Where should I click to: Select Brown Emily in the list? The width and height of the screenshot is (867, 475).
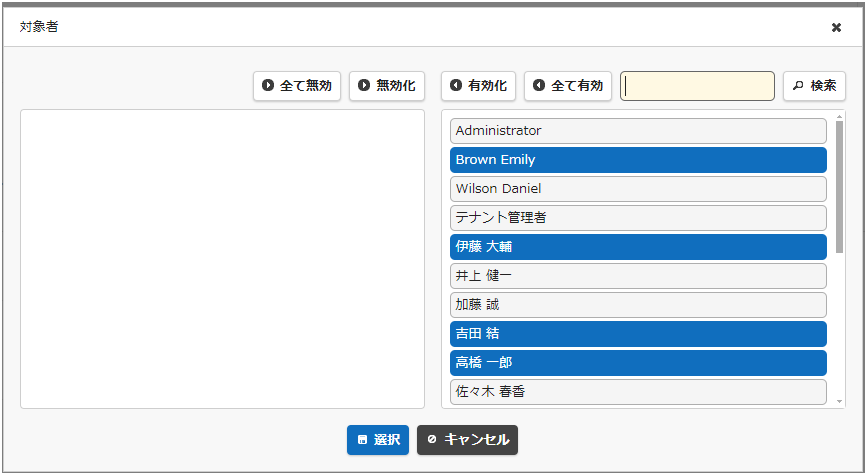pyautogui.click(x=638, y=160)
